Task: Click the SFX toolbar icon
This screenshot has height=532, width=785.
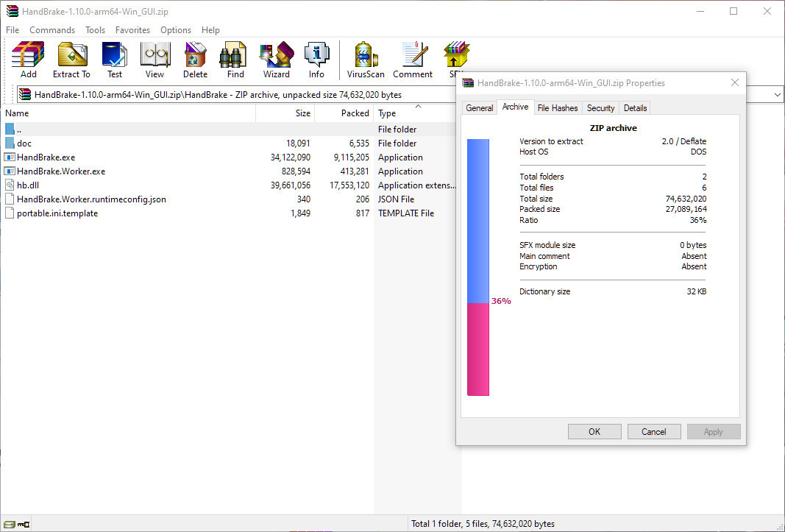Action: 456,54
